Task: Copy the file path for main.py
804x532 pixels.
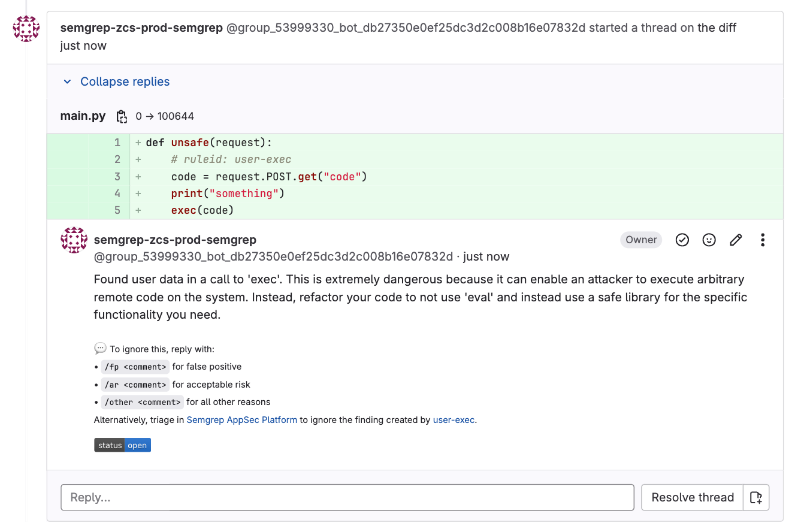Action: (122, 116)
